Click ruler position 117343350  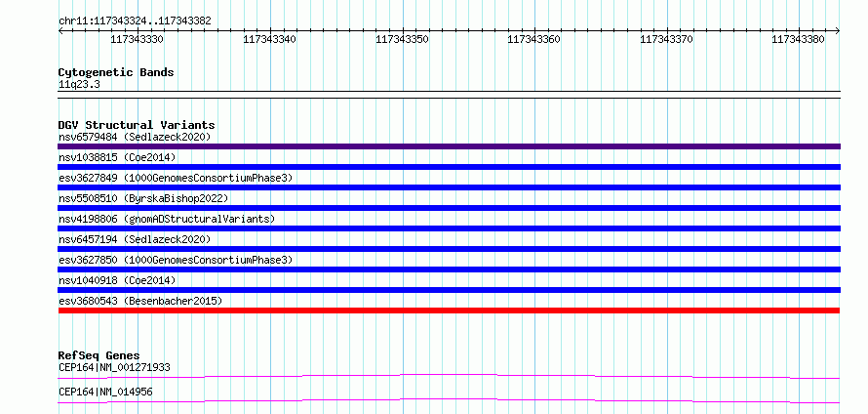[402, 39]
